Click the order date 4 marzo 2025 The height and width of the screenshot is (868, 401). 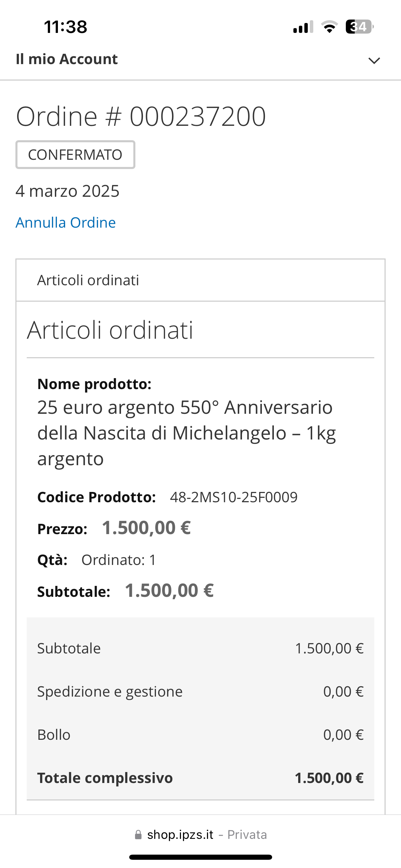(68, 191)
